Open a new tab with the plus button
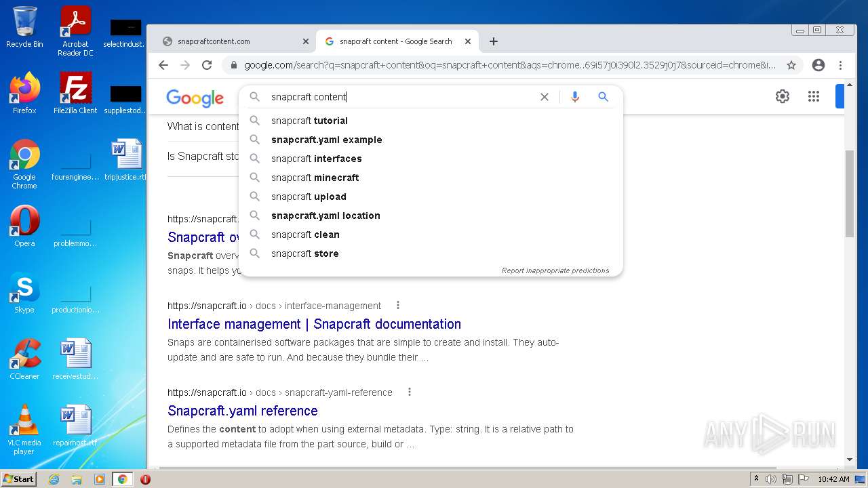868x488 pixels. 494,41
